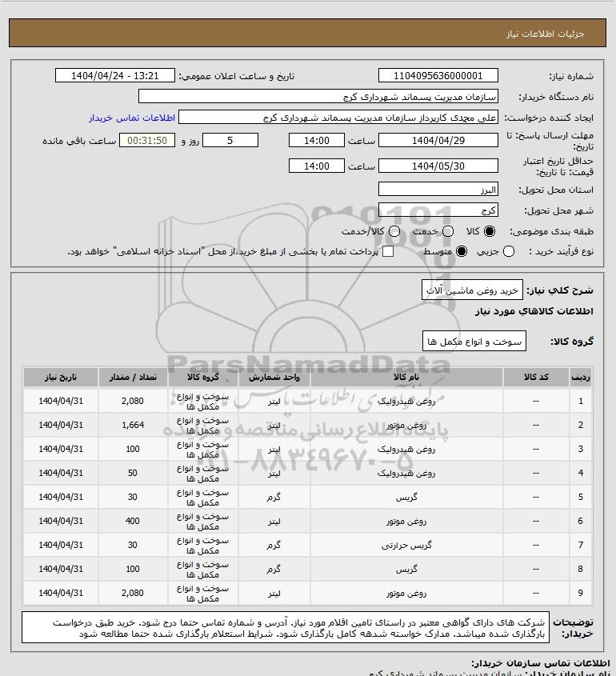Click the واحد شمارش column header
This screenshot has width=616, height=676.
click(x=274, y=378)
